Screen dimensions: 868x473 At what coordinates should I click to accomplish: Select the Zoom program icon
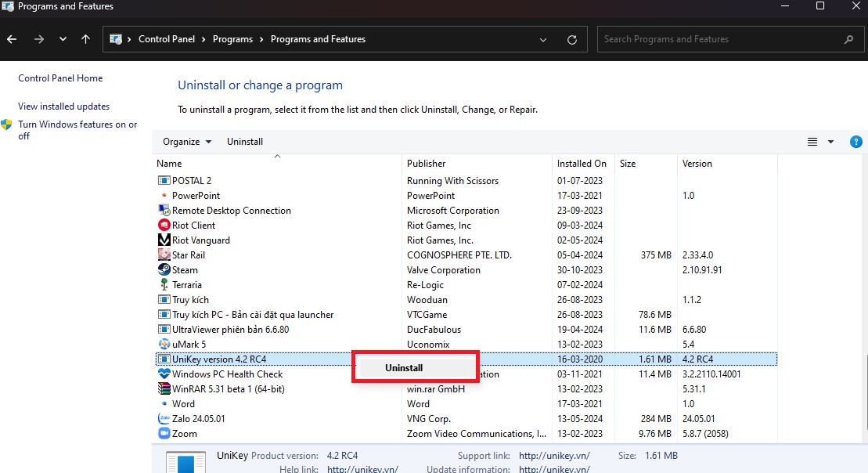(164, 434)
